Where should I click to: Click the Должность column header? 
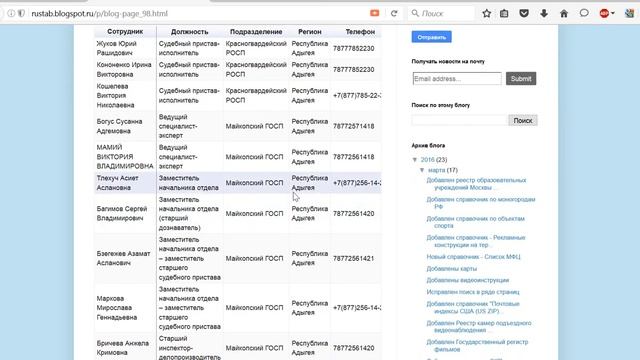coord(189,31)
